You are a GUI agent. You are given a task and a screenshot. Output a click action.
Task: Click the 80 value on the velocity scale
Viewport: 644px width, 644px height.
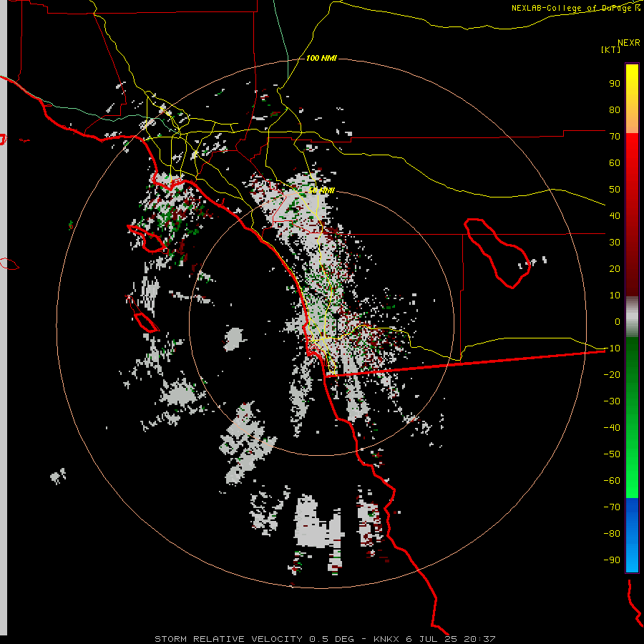coord(615,110)
